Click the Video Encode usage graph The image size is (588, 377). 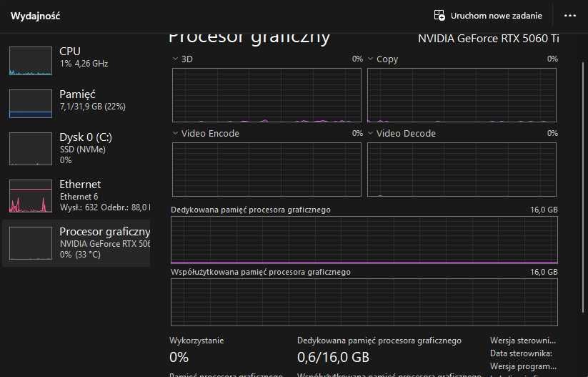click(x=266, y=170)
